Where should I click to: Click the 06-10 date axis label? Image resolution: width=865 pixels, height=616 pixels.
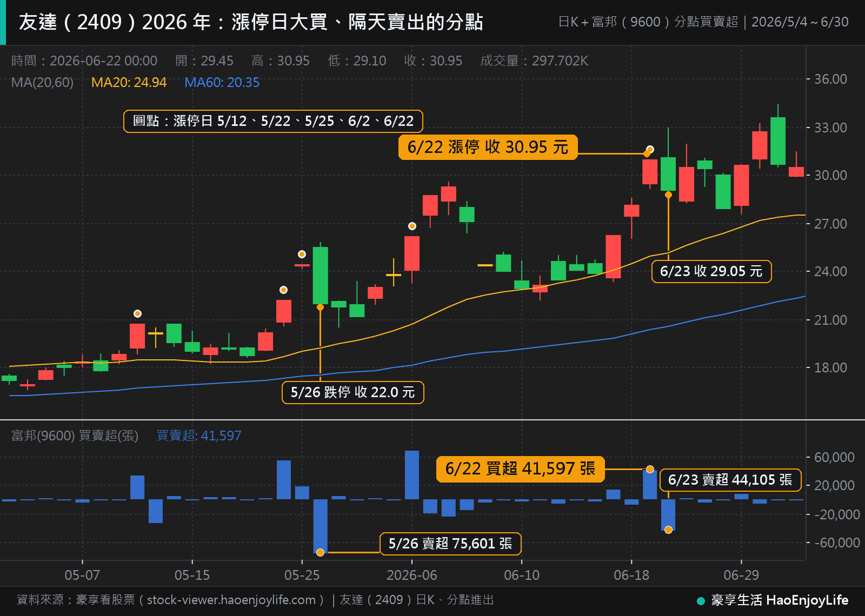click(x=522, y=575)
